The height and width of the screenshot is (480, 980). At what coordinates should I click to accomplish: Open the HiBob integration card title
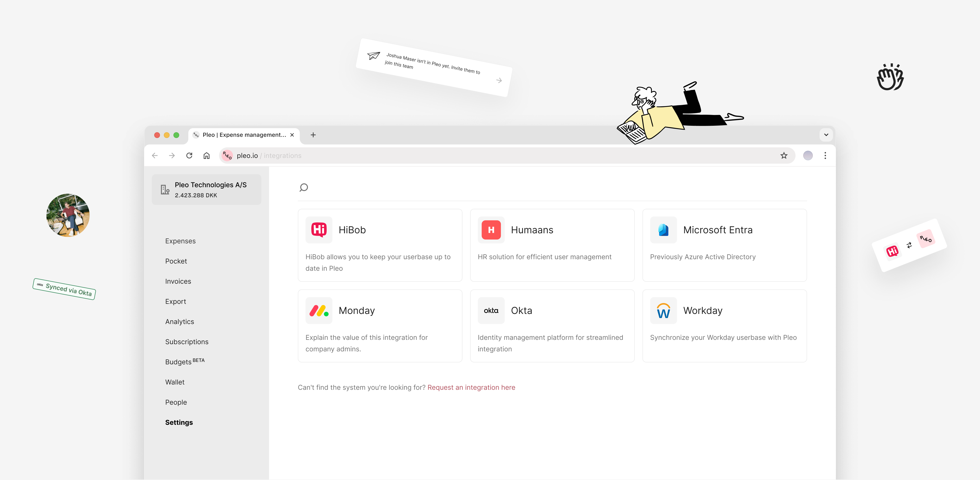(352, 230)
